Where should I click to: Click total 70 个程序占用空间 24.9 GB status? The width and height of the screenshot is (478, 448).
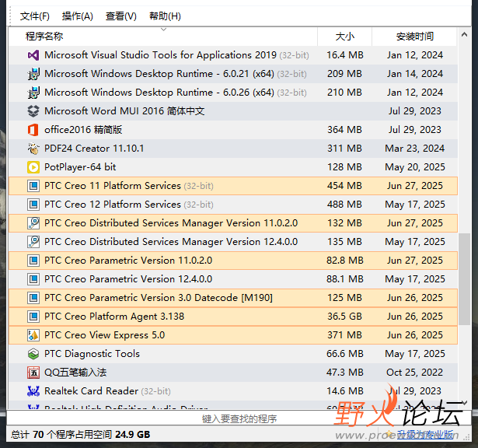pos(81,435)
